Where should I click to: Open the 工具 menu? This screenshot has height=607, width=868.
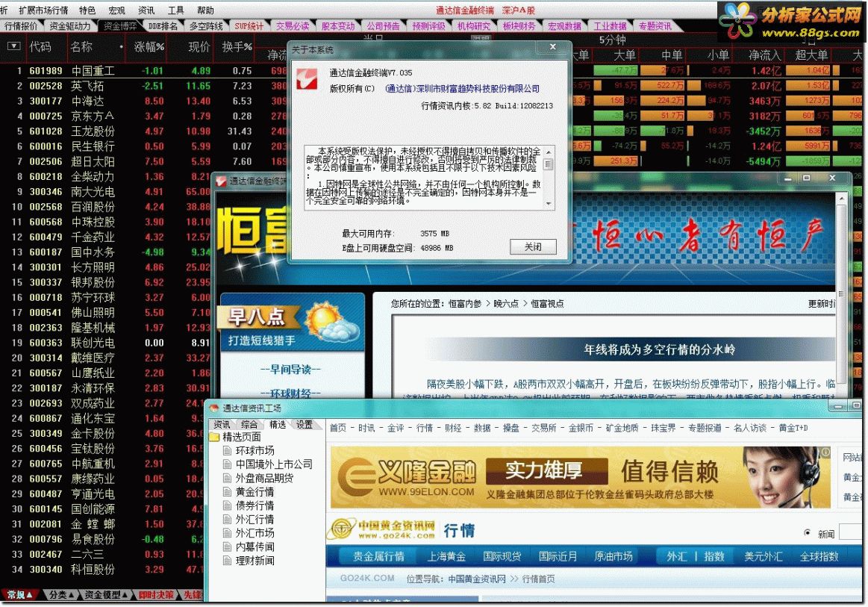coord(175,10)
